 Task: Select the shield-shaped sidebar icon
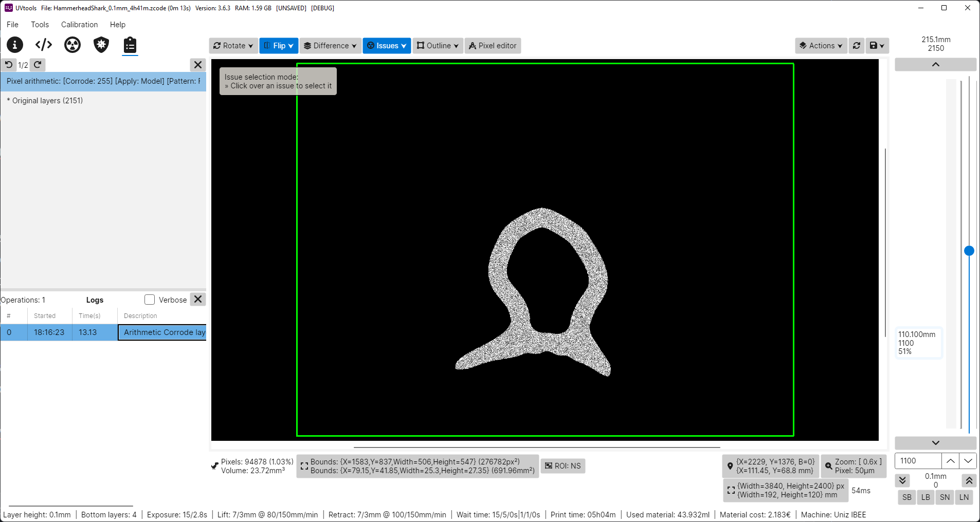(x=101, y=45)
